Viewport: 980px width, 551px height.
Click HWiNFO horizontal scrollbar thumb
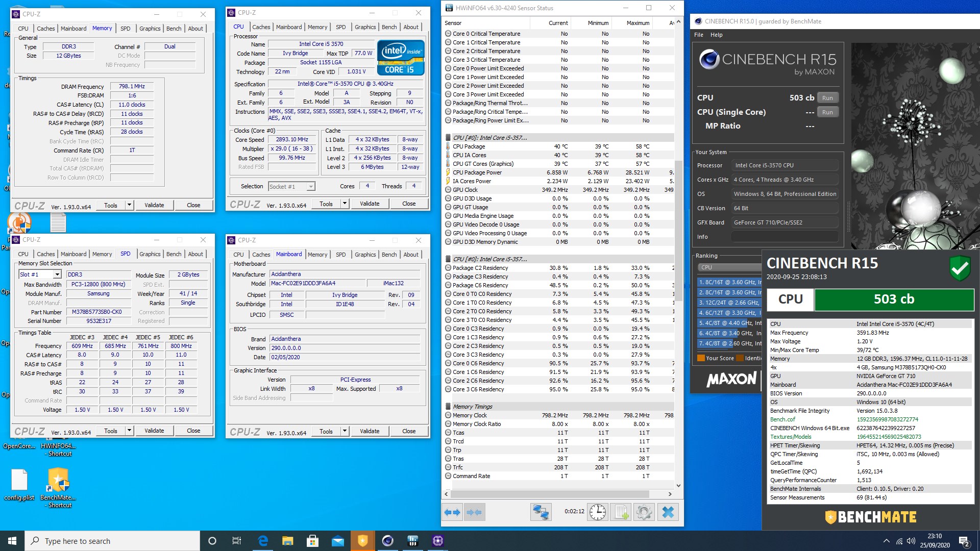(x=550, y=494)
